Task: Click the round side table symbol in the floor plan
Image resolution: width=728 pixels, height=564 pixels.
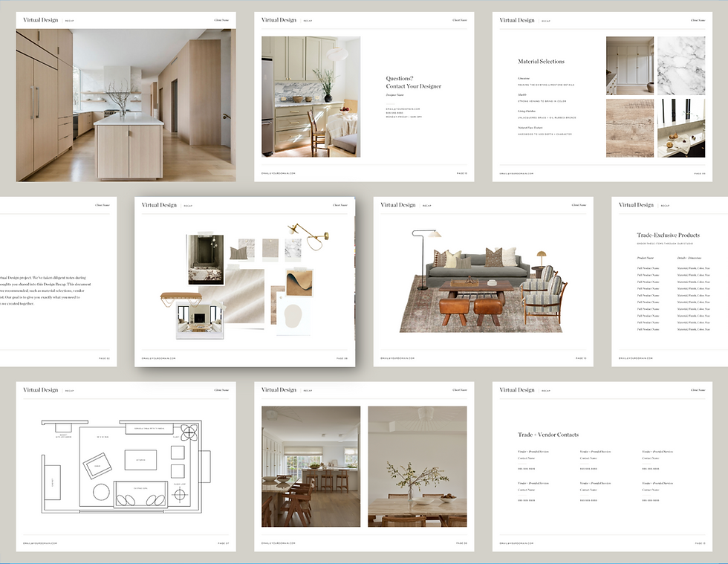Action: 102,492
